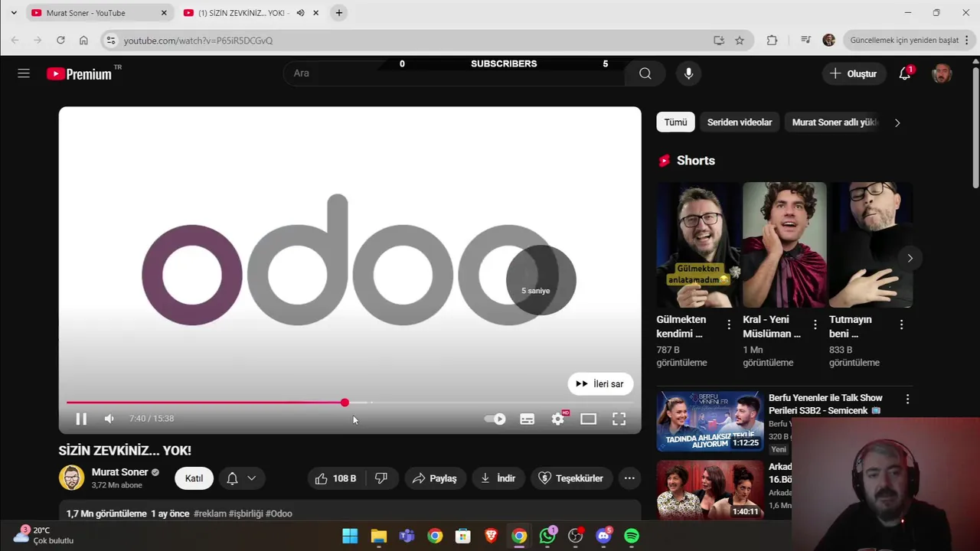Open Shorts 'Tutmayın beni' thumbnail
The height and width of the screenshot is (551, 980).
pyautogui.click(x=871, y=245)
